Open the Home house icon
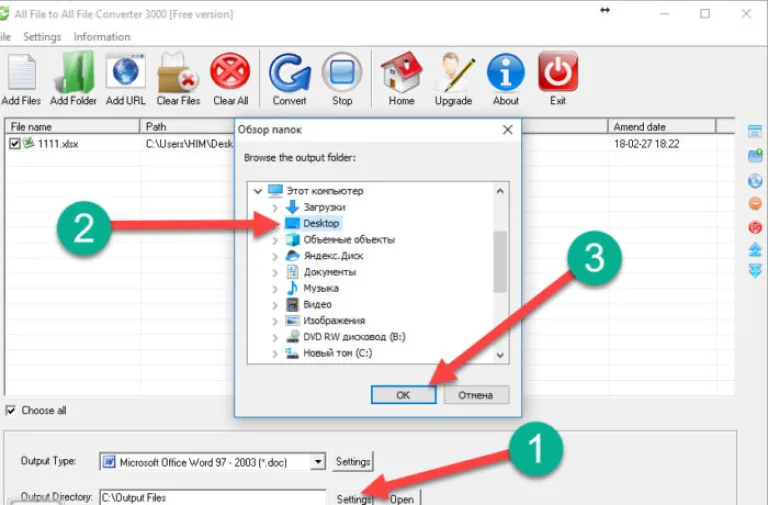768x505 pixels. tap(401, 72)
